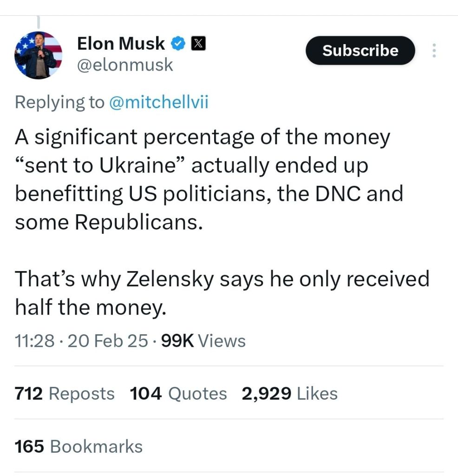Open the three-dot more options menu
Viewport: 458px width, 476px height.
(434, 51)
